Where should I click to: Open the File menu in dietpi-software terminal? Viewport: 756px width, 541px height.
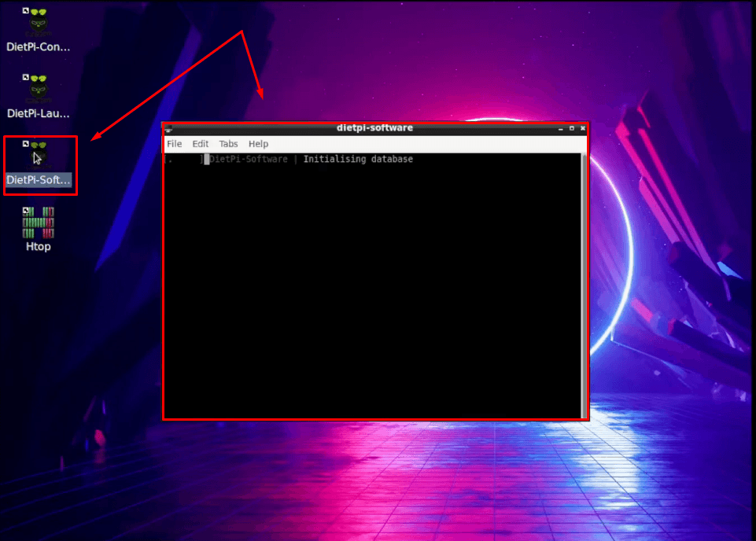tap(174, 144)
